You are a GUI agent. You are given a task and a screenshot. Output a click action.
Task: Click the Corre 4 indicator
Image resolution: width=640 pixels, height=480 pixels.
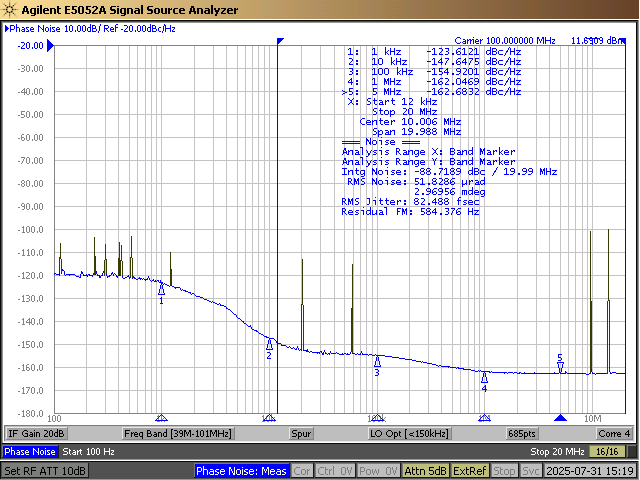(x=614, y=433)
